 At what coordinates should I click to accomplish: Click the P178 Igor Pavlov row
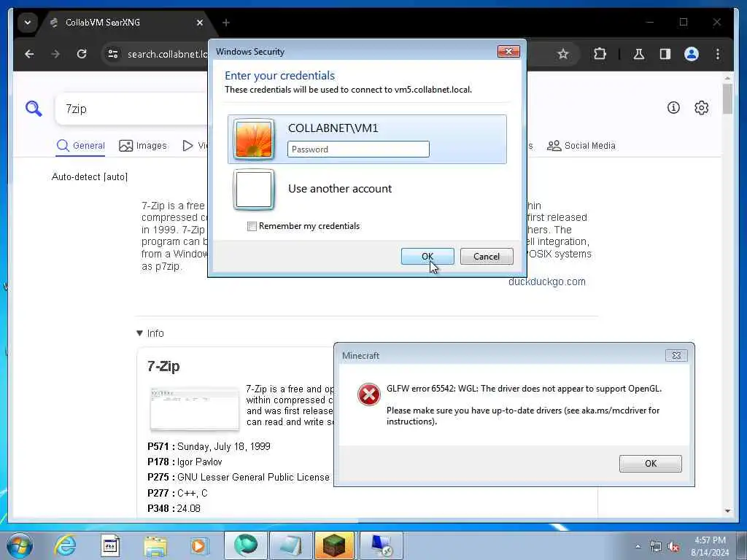(x=185, y=462)
